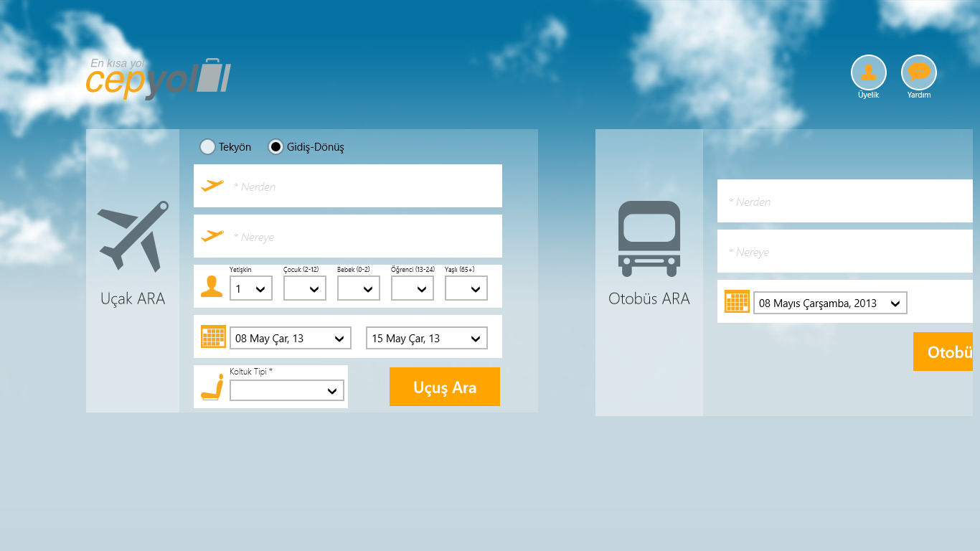980x551 pixels.
Task: Open the Öğrenci (13-24) dropdown
Action: [412, 288]
